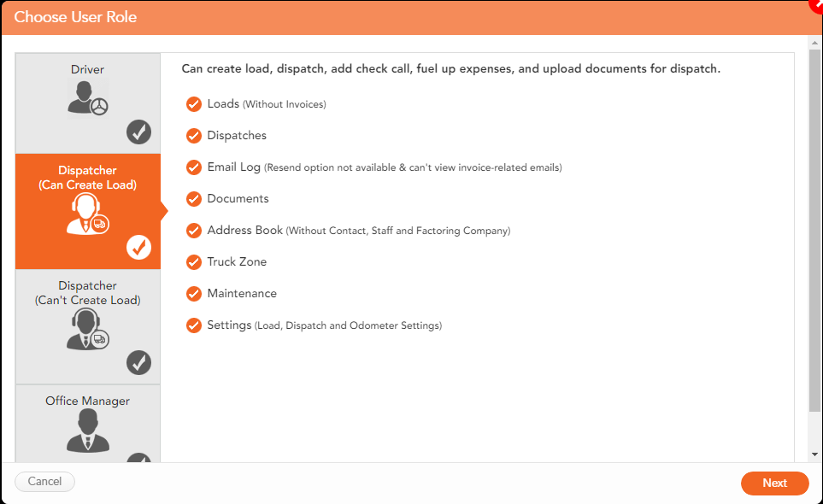Screen dimensions: 823x504
Task: Click the check icon next to Truck Zone
Action: click(194, 262)
